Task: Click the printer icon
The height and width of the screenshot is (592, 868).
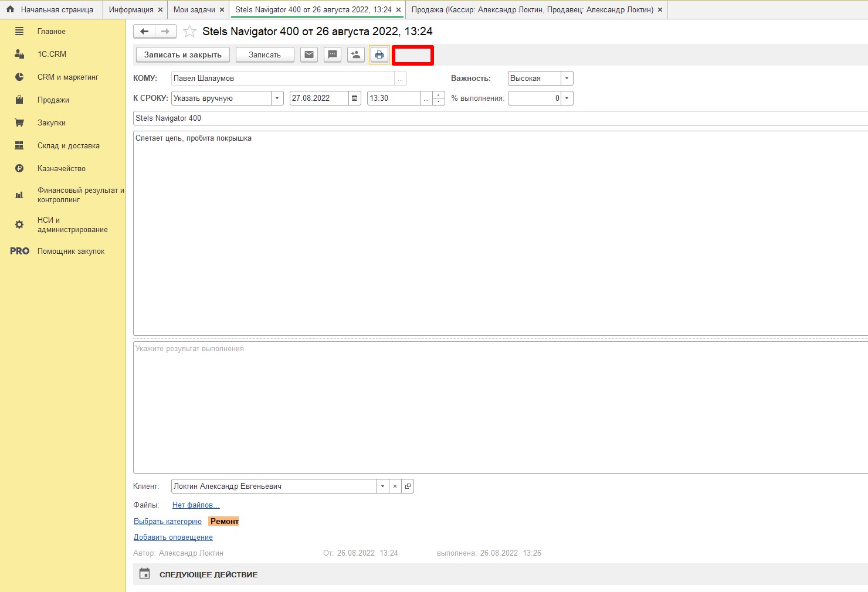Action: tap(379, 55)
